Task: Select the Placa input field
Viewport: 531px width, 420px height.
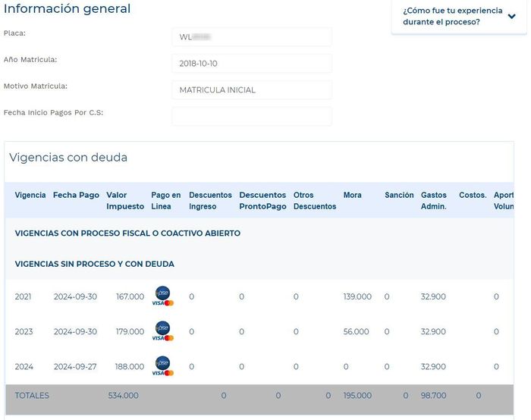Action: [x=252, y=37]
